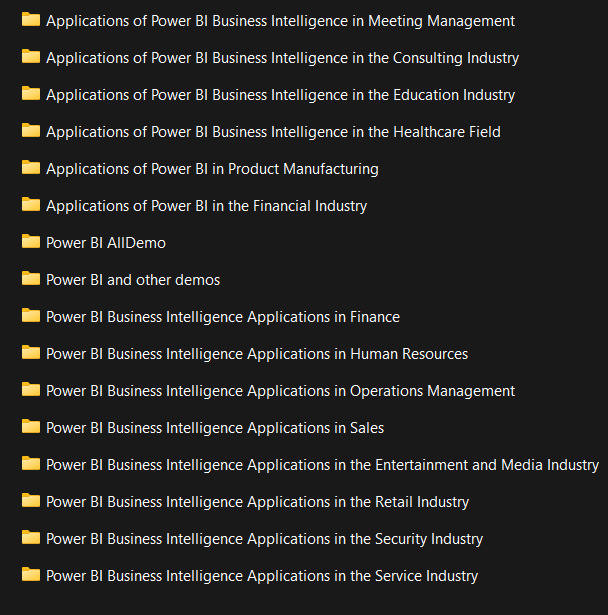Select 'Power BI and other demos' name
This screenshot has width=608, height=615.
pos(133,280)
